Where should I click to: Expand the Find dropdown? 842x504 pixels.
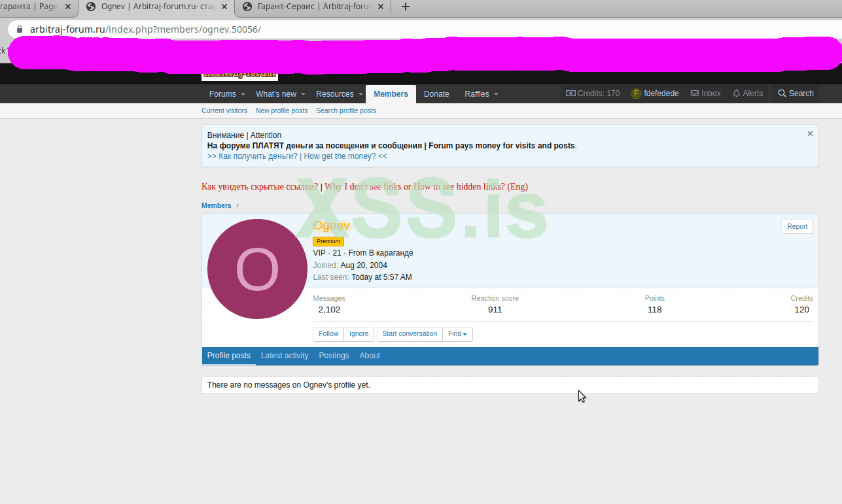click(458, 333)
